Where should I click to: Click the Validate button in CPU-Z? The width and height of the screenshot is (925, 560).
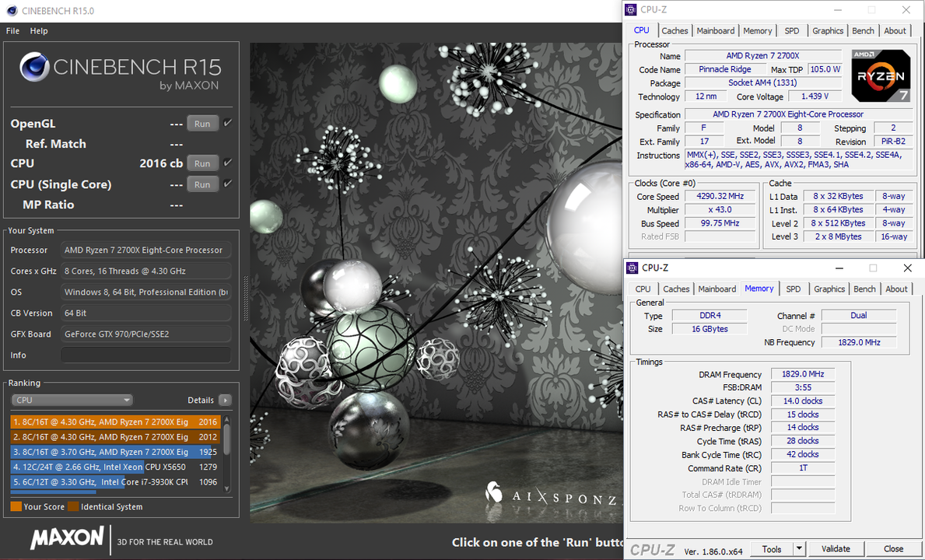(x=836, y=549)
